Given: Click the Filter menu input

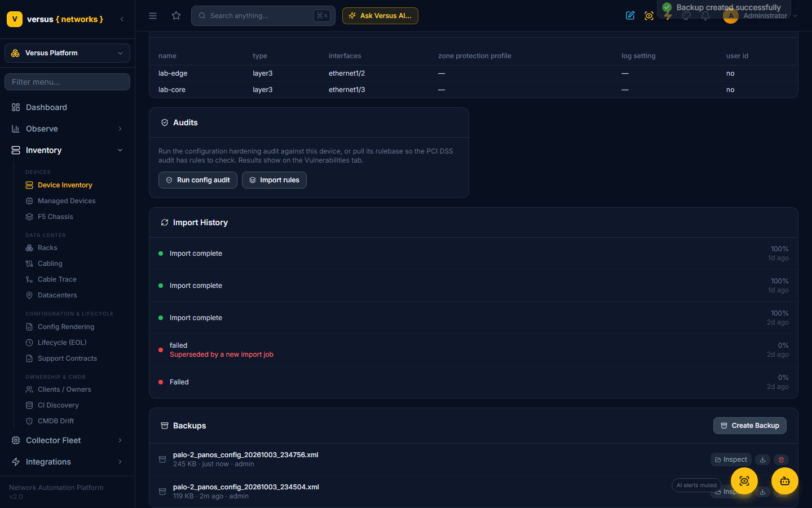Looking at the screenshot, I should [67, 82].
